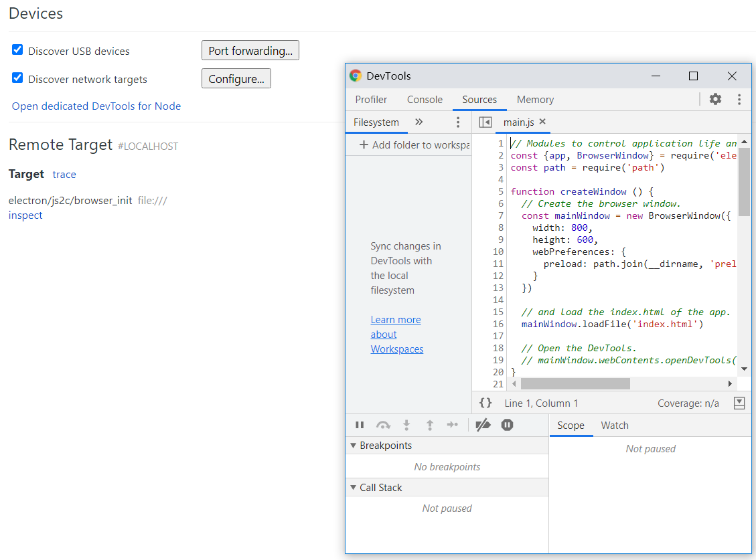Screen dimensions: 756x560
Task: Uncheck Discover network targets
Action: click(x=18, y=78)
